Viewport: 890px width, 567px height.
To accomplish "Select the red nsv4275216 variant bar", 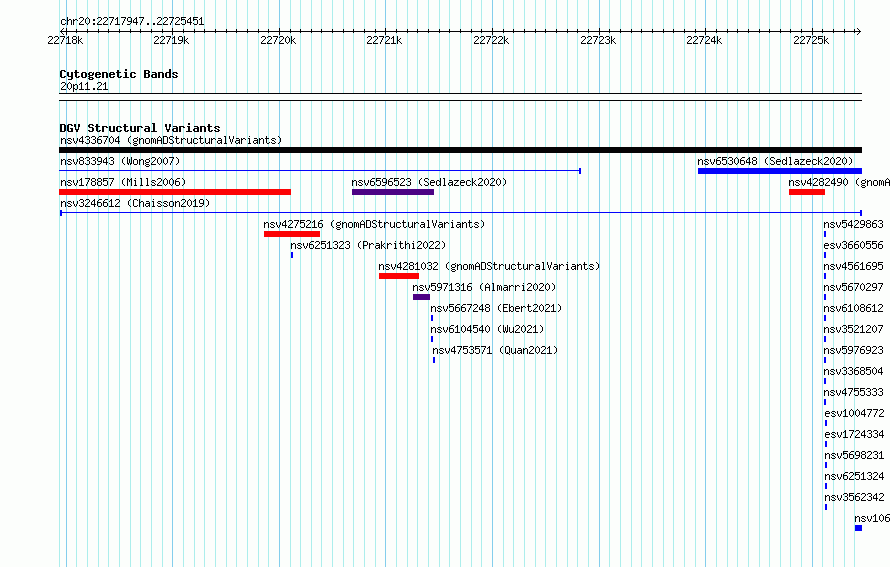I will 292,234.
